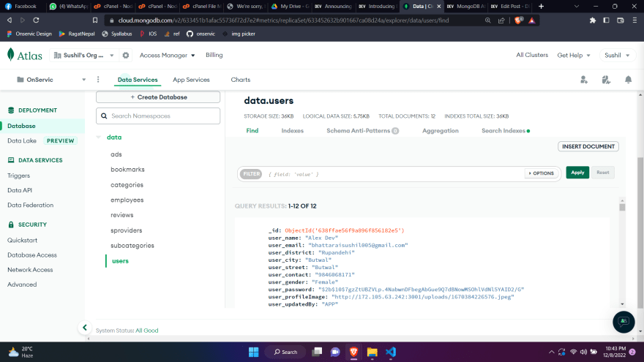Open the Brave Rewards triangle icon

point(532,20)
